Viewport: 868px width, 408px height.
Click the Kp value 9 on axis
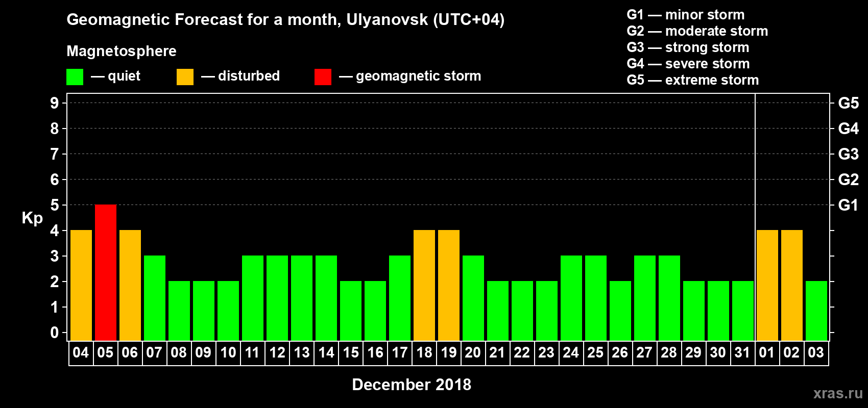[55, 103]
